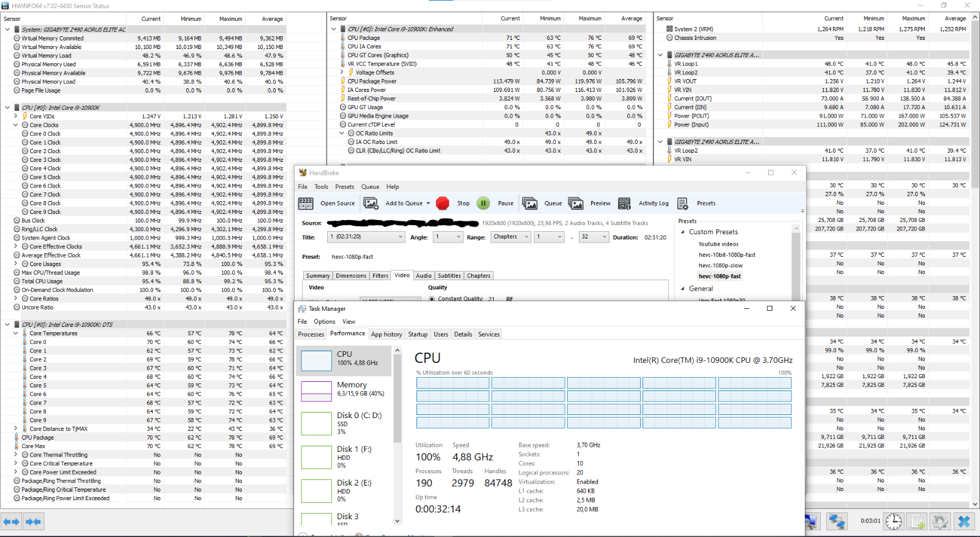Open HWiNFO sensor settings via the gear icon
This screenshot has width=980, height=537.
[x=940, y=521]
